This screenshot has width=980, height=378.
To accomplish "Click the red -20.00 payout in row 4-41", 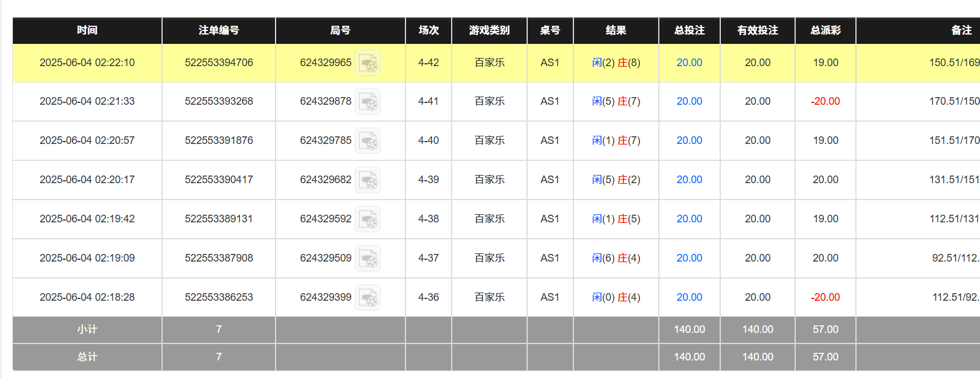I will tap(826, 101).
